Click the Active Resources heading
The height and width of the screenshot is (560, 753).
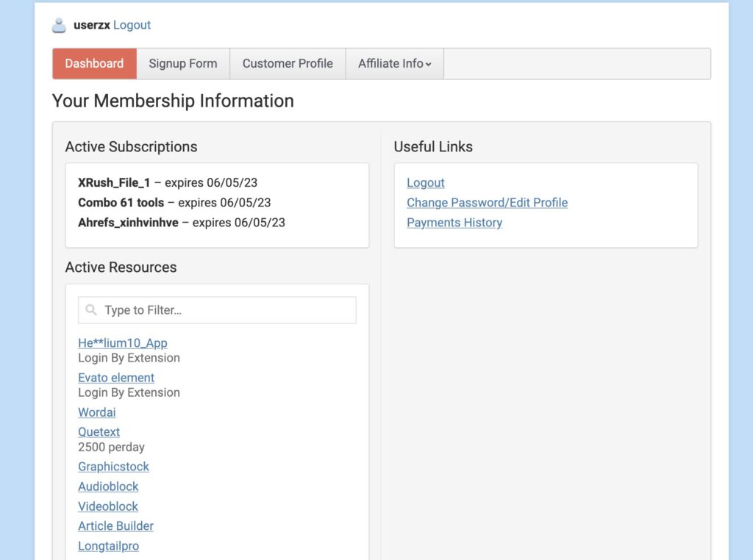tap(121, 268)
